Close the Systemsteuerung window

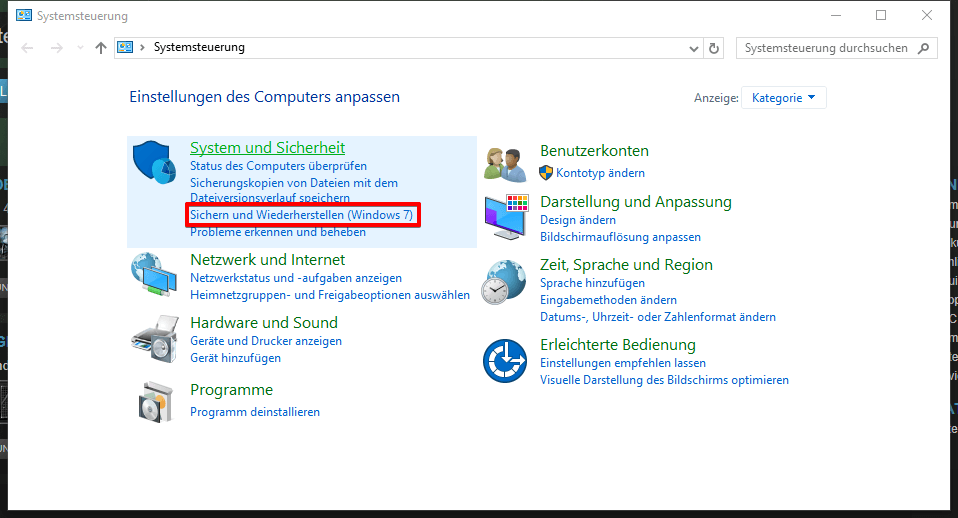pyautogui.click(x=927, y=15)
